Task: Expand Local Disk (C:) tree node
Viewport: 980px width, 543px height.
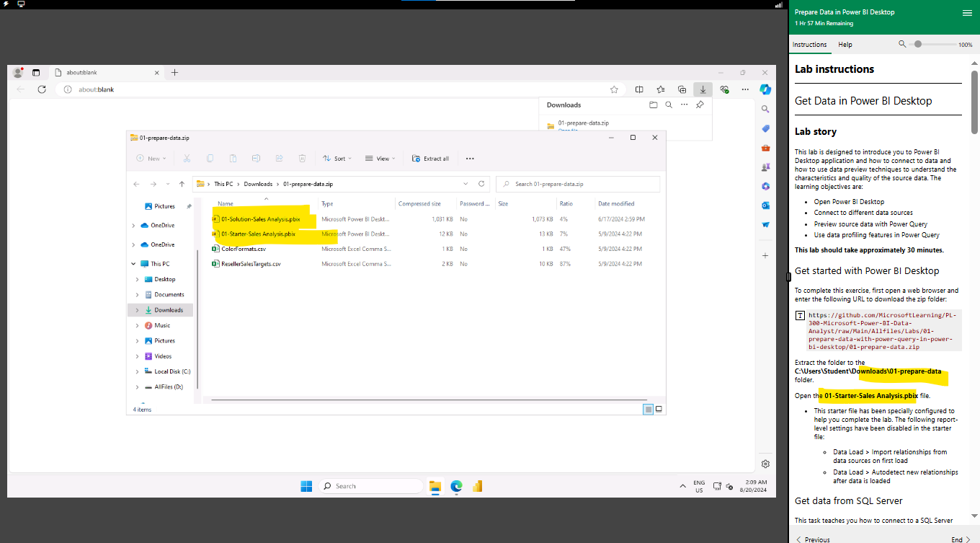Action: click(138, 371)
